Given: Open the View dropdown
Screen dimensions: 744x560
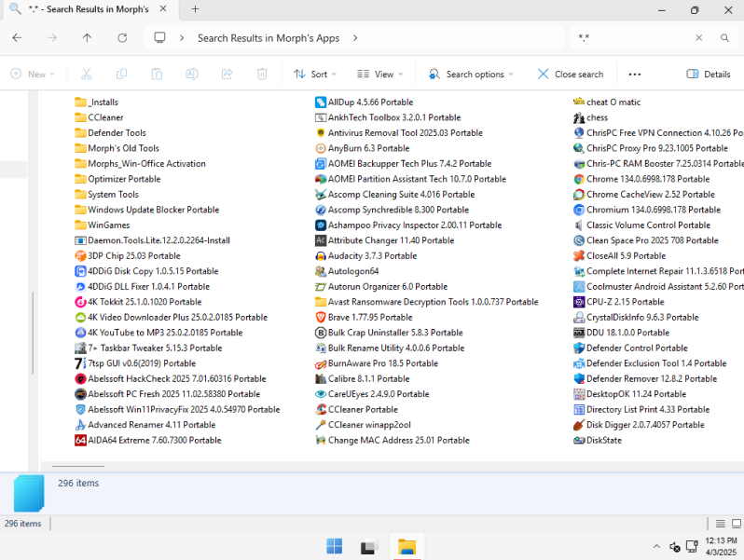Looking at the screenshot, I should pyautogui.click(x=380, y=74).
